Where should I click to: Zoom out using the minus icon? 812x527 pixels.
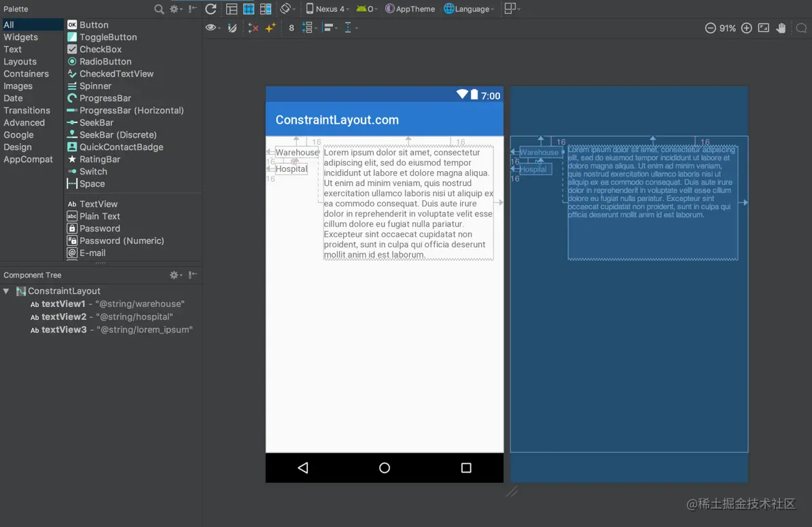pyautogui.click(x=710, y=28)
